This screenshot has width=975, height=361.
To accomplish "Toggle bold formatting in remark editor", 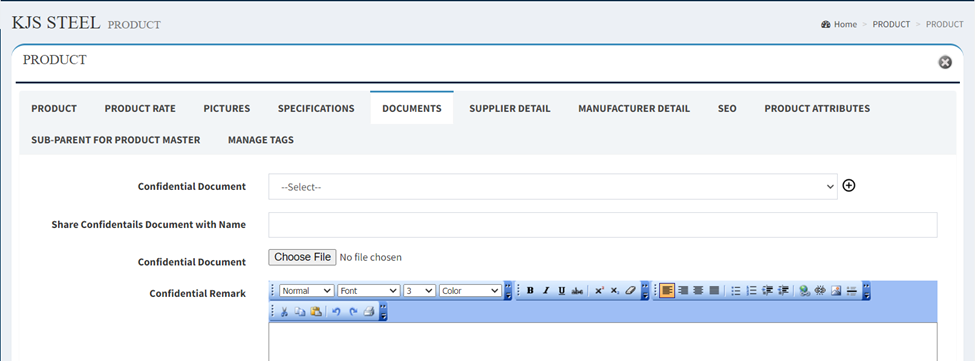I will 530,290.
